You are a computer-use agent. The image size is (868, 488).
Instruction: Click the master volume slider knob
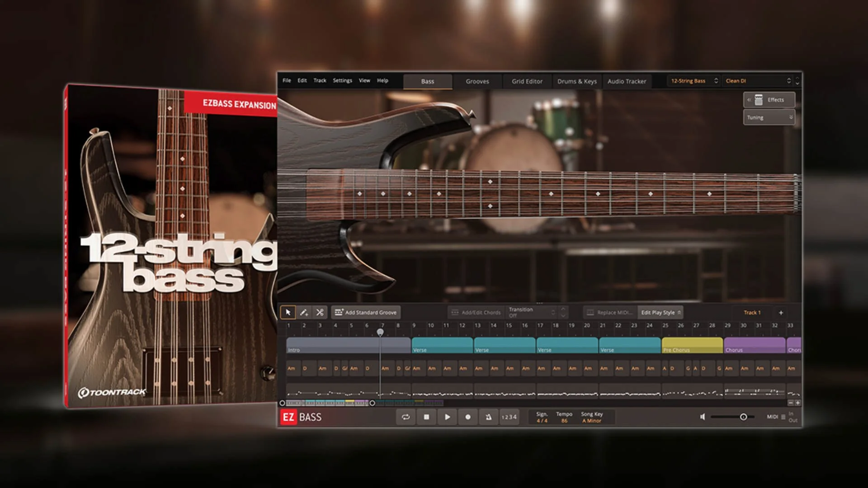tap(743, 417)
